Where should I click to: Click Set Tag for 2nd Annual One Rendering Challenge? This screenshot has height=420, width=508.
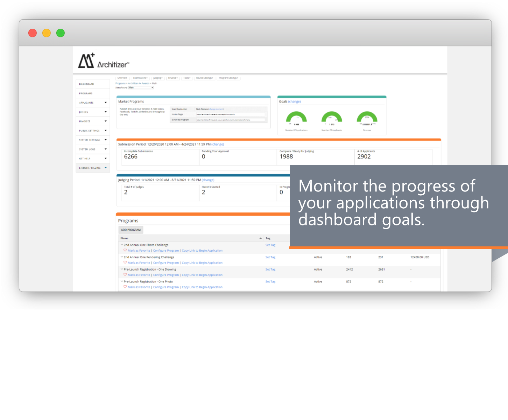pos(270,257)
